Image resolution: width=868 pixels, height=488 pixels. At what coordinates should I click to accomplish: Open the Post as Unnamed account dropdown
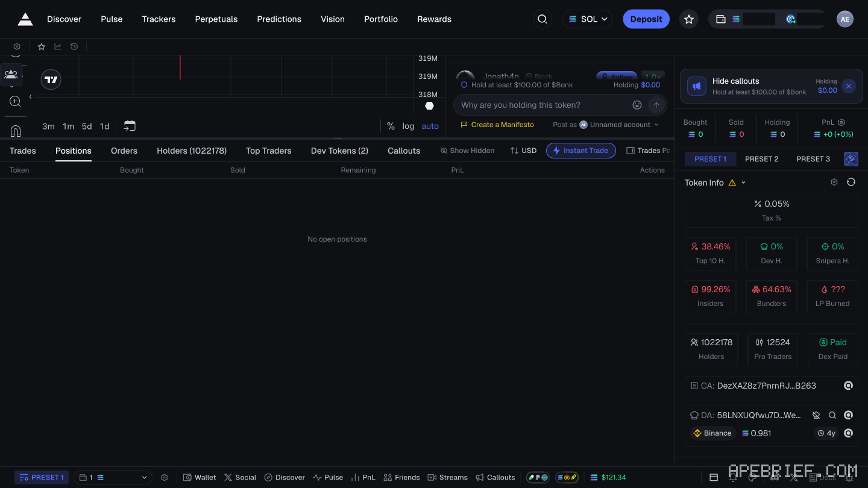[606, 125]
